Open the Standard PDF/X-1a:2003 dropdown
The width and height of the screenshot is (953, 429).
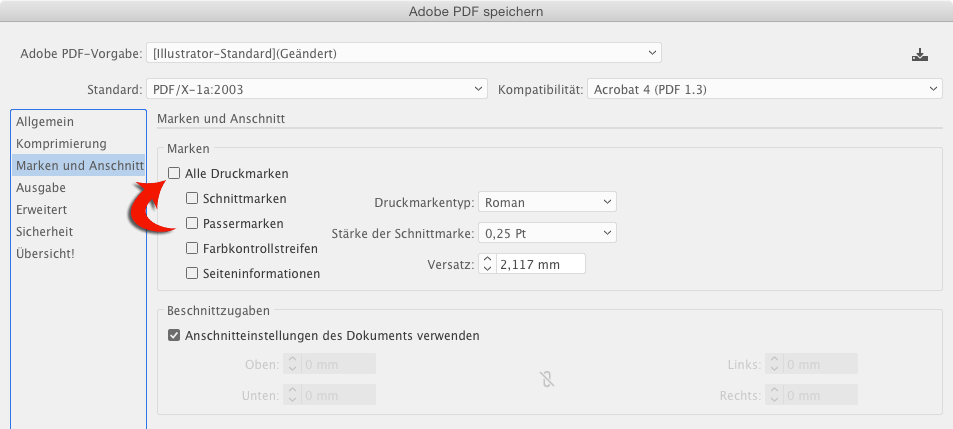tap(317, 90)
